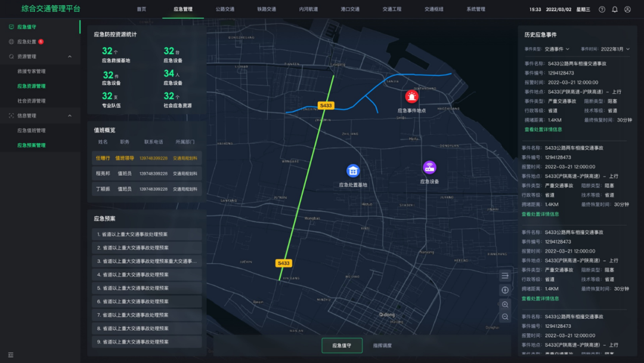644x363 pixels.
Task: Switch to the 指挥调度 bottom tab
Action: pyautogui.click(x=382, y=346)
